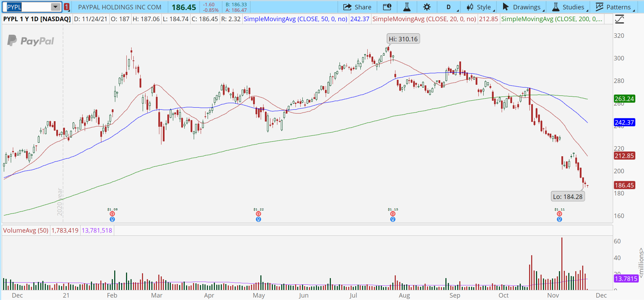Click the H: 187.06 high value
The image size is (644, 300).
point(146,19)
